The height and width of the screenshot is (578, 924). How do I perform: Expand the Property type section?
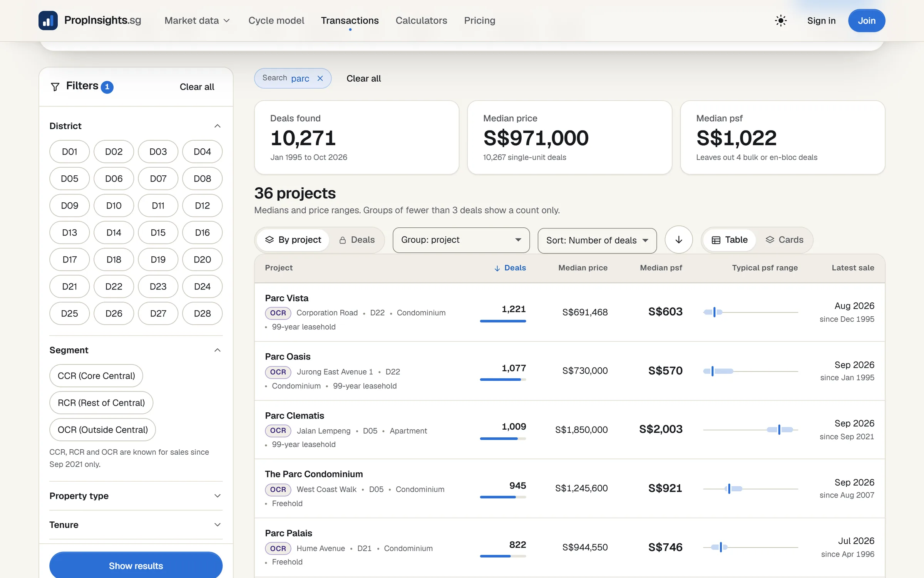[136, 496]
